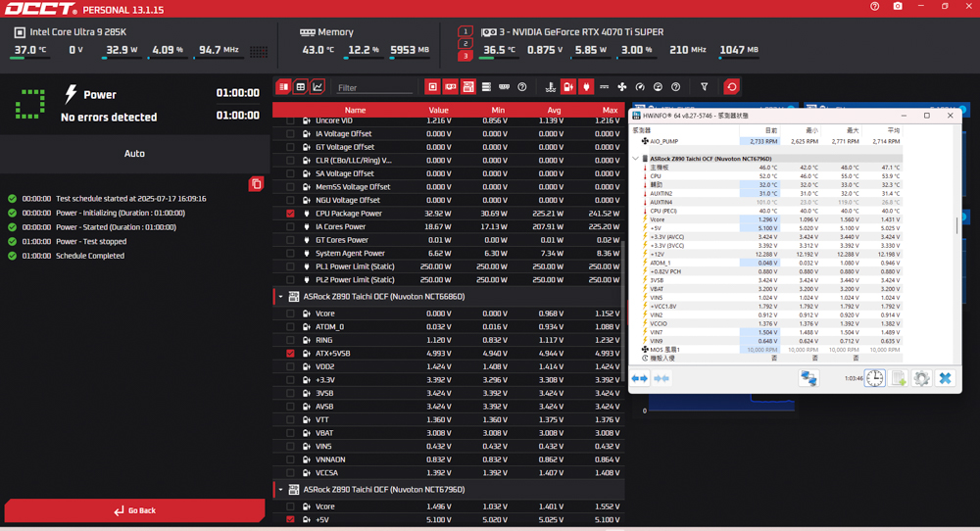Check the IA Cores Power checkbox
The image size is (980, 531).
[290, 226]
